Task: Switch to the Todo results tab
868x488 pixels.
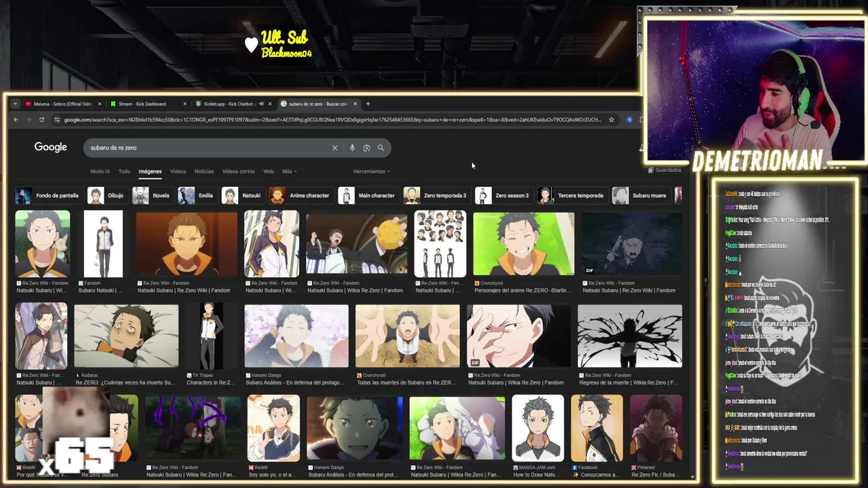Action: pos(124,171)
